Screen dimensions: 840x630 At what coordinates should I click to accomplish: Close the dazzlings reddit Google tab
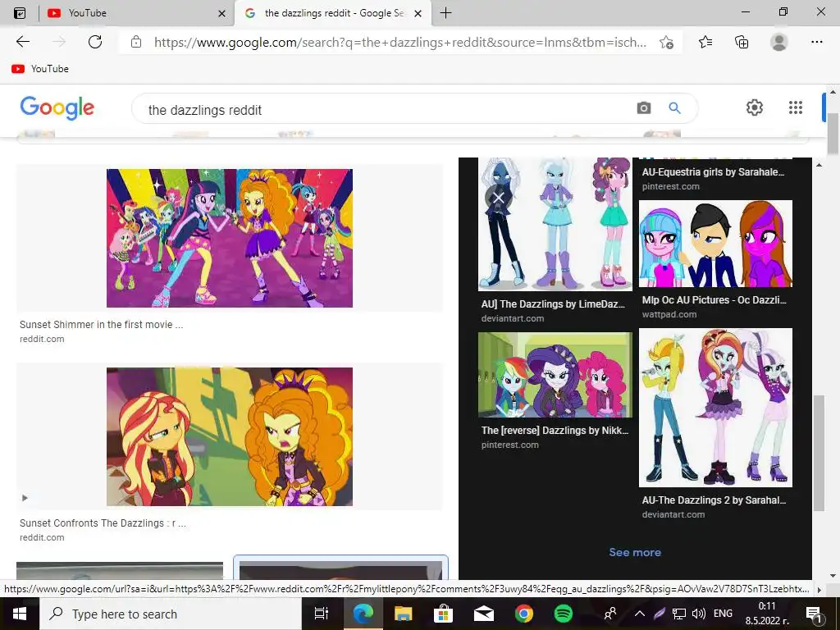[418, 13]
